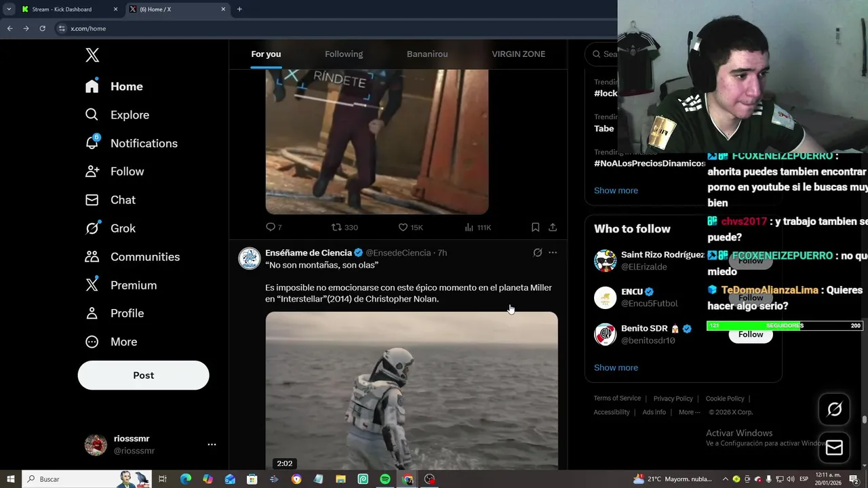Bookmark the RÍNDETE video post
Viewport: 868px width, 488px height.
(x=535, y=227)
